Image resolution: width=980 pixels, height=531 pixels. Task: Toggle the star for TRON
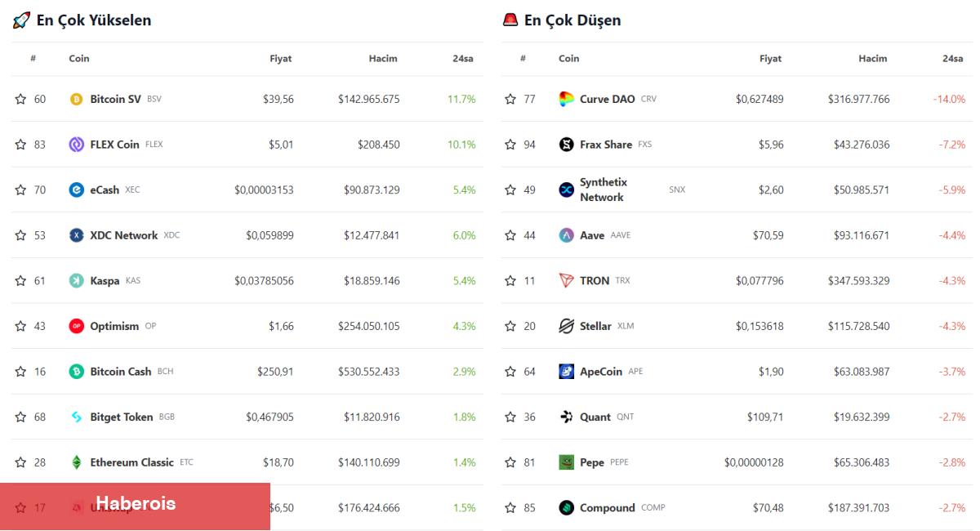(510, 280)
